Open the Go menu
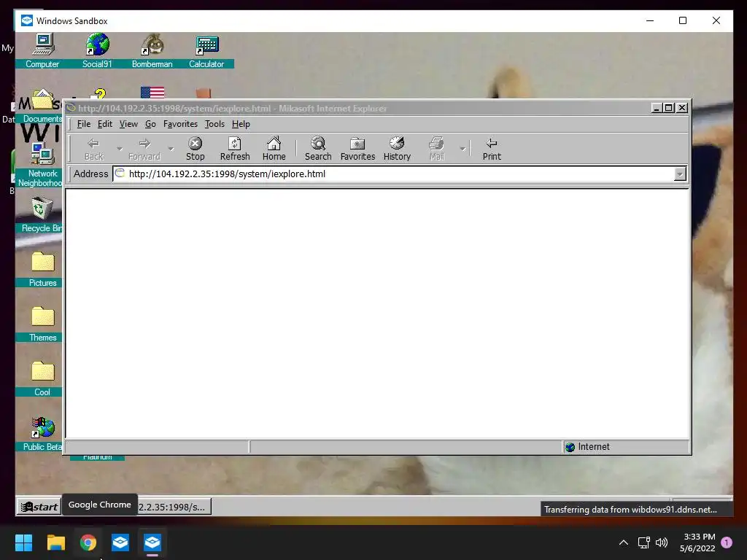The height and width of the screenshot is (560, 747). (x=150, y=124)
